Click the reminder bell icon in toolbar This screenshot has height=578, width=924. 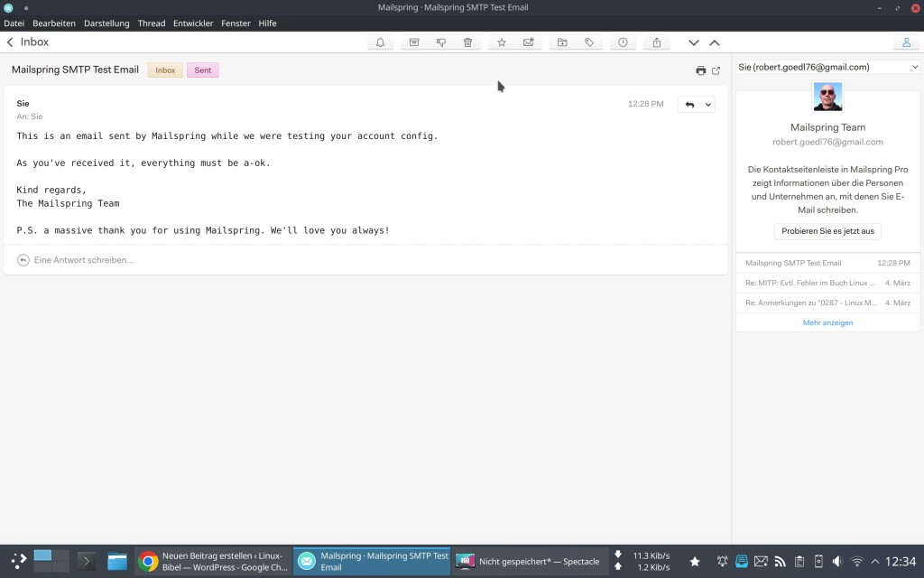(380, 42)
